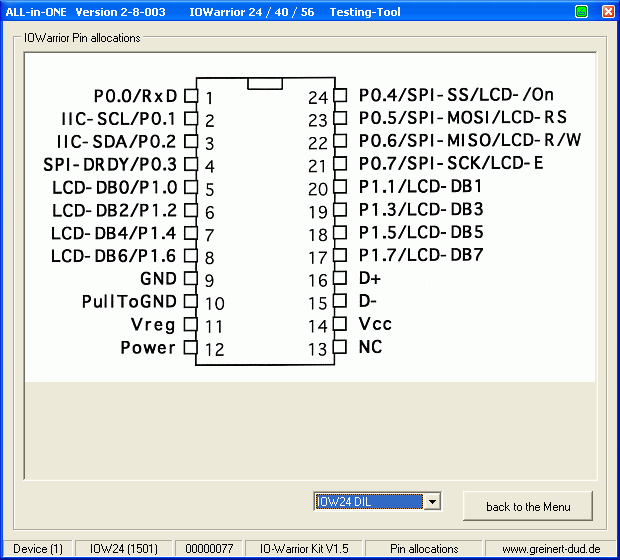Click pin number 12 on the chip
The height and width of the screenshot is (560, 620).
coord(215,350)
